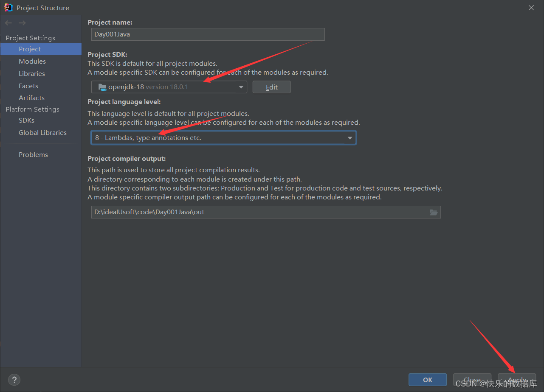Close the Project Structure dialog window

(x=531, y=8)
